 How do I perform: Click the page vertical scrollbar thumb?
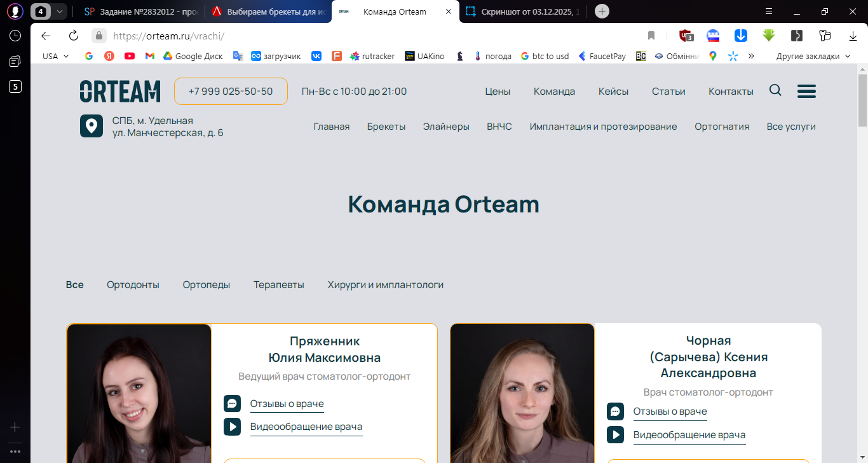(x=862, y=100)
